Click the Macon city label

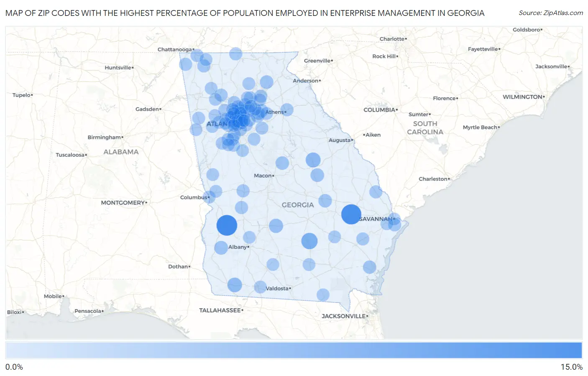point(263,176)
